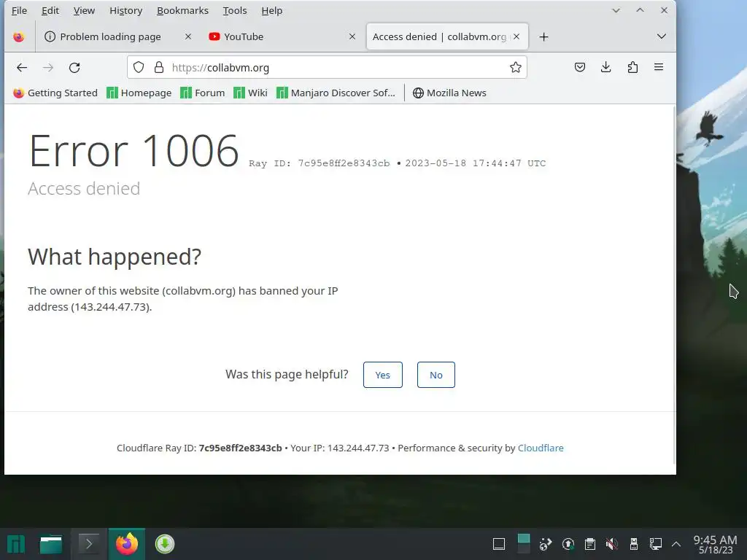Expand the hidden system tray icons arrow
Screen dimensions: 747x560
click(x=676, y=544)
